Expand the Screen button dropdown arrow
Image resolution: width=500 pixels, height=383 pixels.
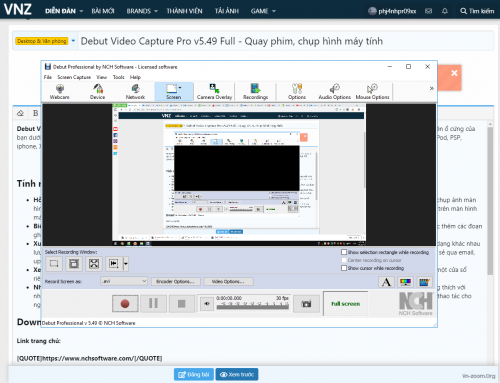[180, 88]
